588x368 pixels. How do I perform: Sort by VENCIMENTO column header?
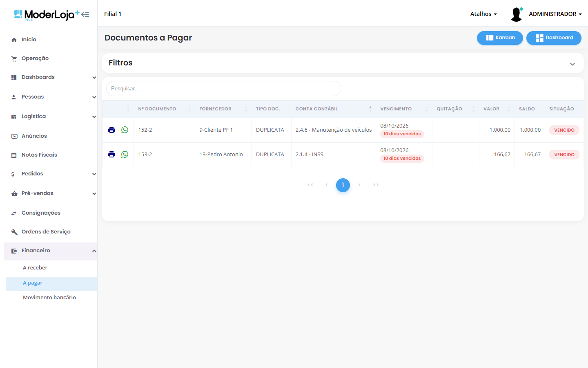click(404, 109)
